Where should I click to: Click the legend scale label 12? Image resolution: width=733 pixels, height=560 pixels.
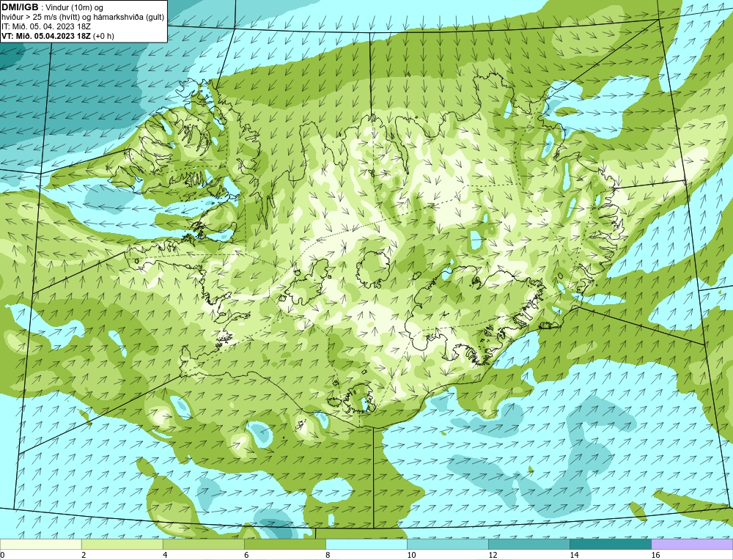(493, 555)
